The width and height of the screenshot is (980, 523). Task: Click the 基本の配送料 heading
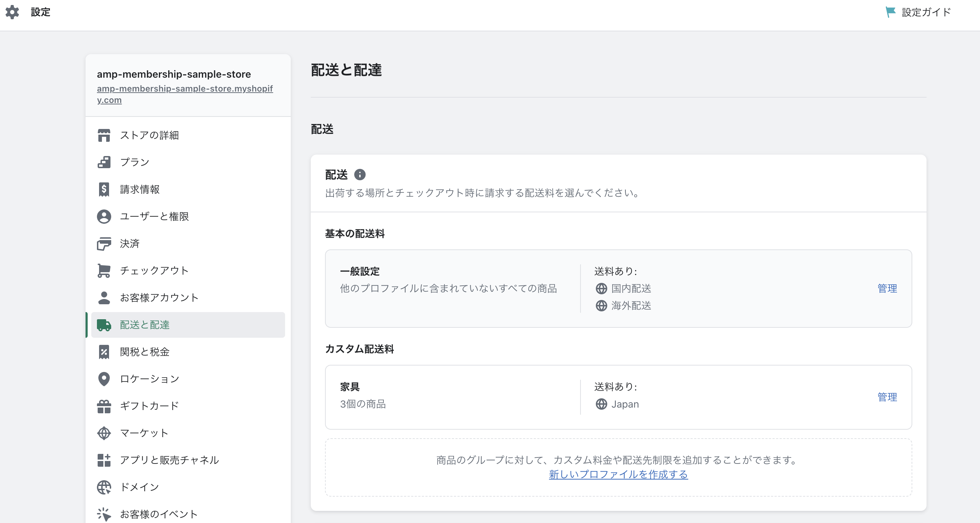tap(355, 234)
